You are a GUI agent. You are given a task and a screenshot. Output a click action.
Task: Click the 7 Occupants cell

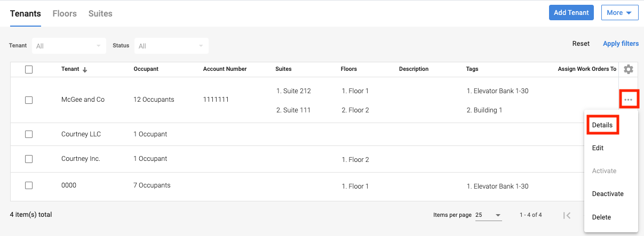click(x=152, y=185)
